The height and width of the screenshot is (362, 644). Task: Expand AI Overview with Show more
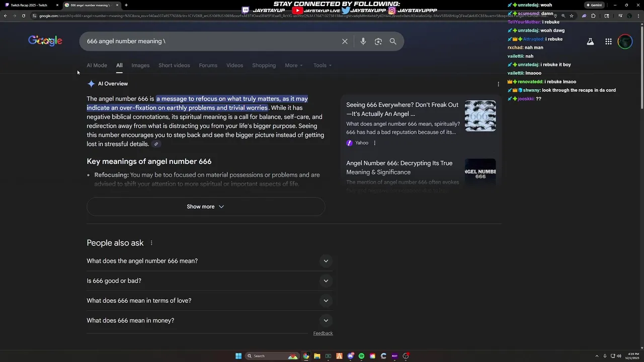[206, 207]
